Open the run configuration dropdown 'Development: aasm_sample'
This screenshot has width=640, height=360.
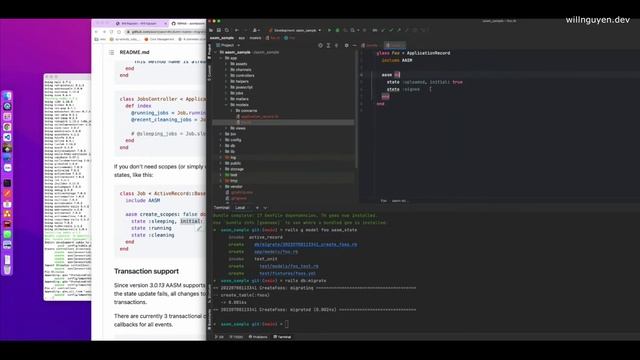click(295, 30)
